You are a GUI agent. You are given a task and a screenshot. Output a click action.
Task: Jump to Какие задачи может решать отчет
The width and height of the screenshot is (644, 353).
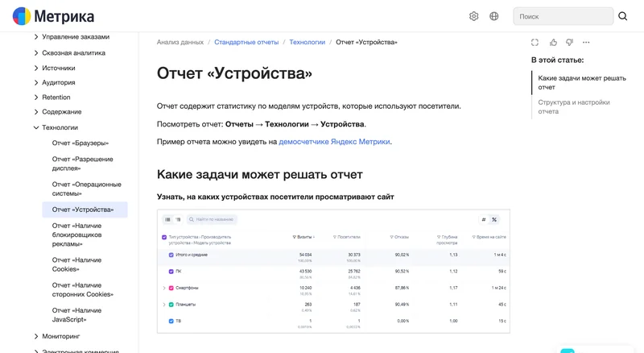(582, 82)
